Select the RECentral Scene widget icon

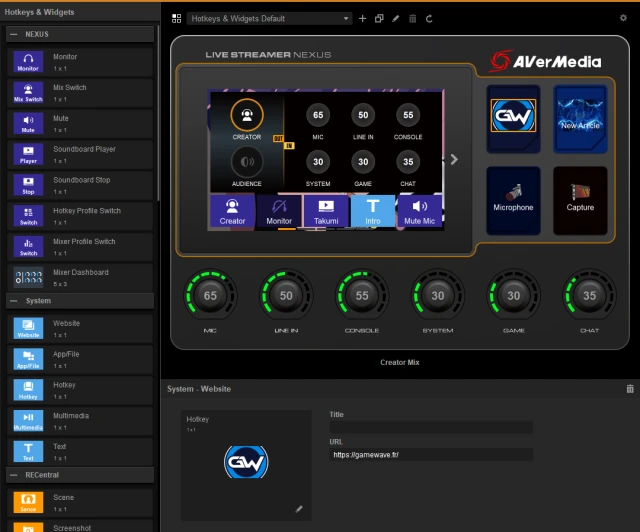point(28,503)
